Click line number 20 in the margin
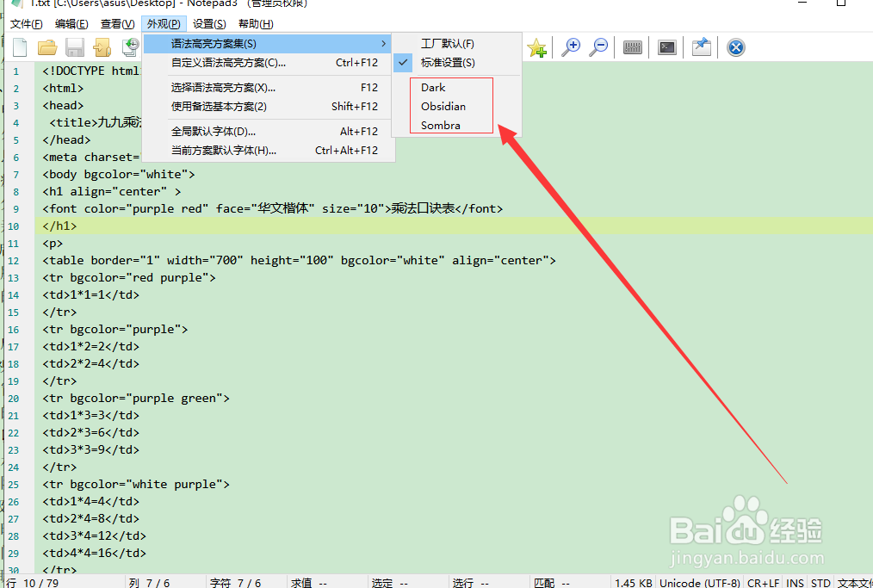The image size is (873, 588). pyautogui.click(x=14, y=398)
